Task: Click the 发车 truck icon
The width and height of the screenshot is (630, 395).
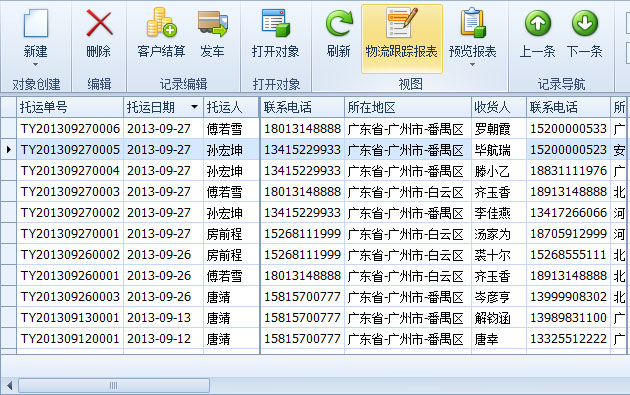Action: pyautogui.click(x=213, y=23)
